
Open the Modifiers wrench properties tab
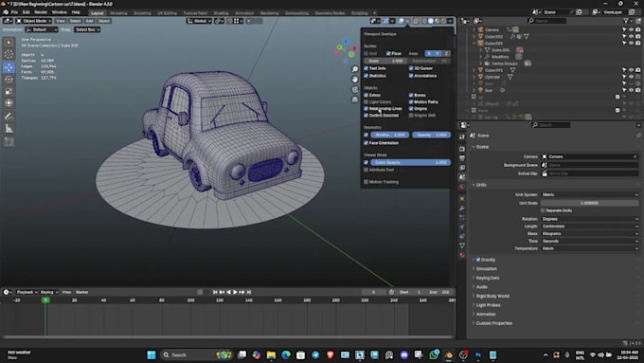[462, 208]
